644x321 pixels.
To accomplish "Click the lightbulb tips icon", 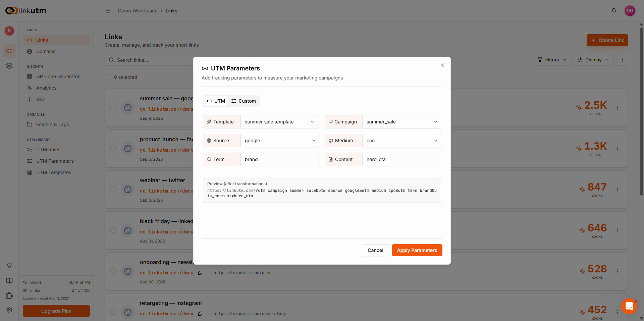I will (9, 266).
